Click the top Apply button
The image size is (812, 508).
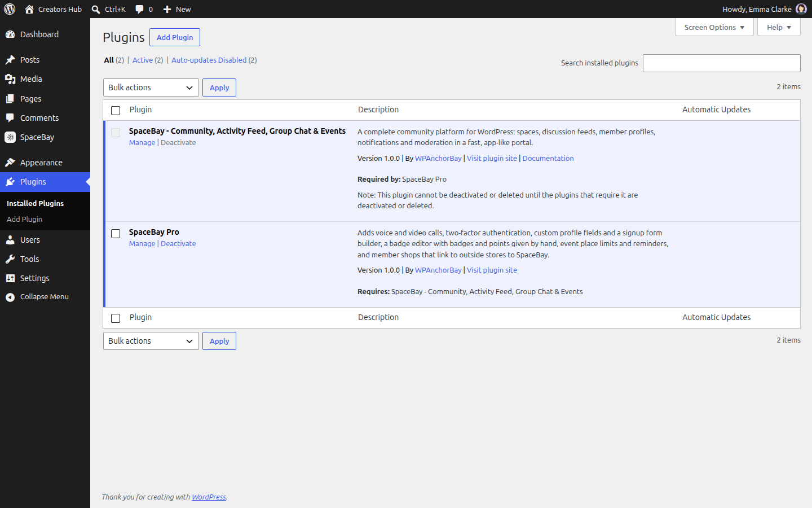(219, 87)
